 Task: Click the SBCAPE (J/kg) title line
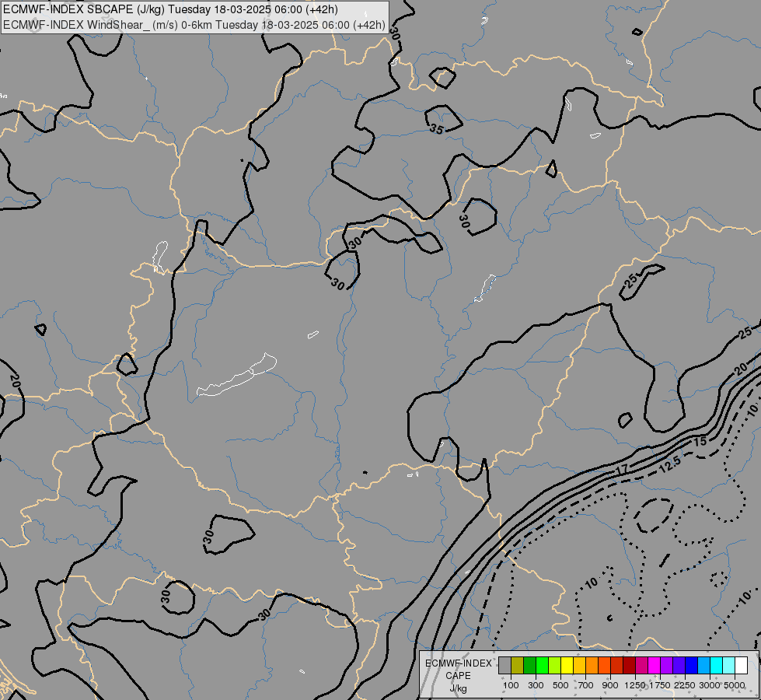(170, 9)
